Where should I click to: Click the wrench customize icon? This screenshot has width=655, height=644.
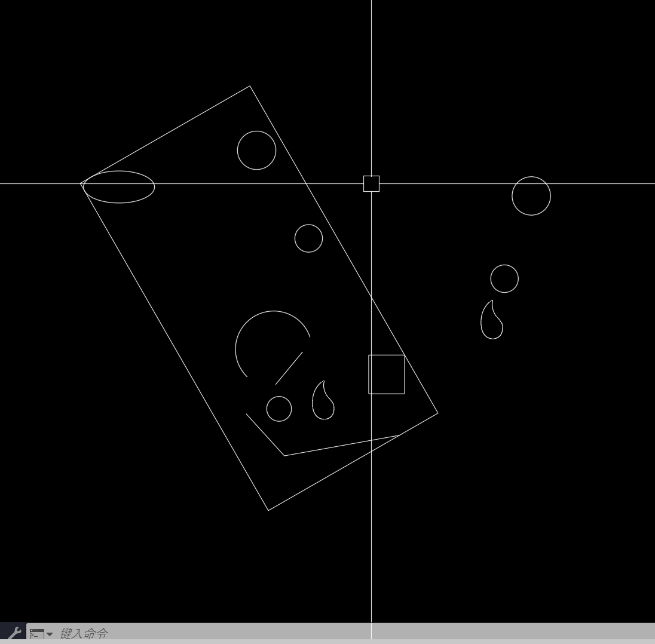pos(14,633)
